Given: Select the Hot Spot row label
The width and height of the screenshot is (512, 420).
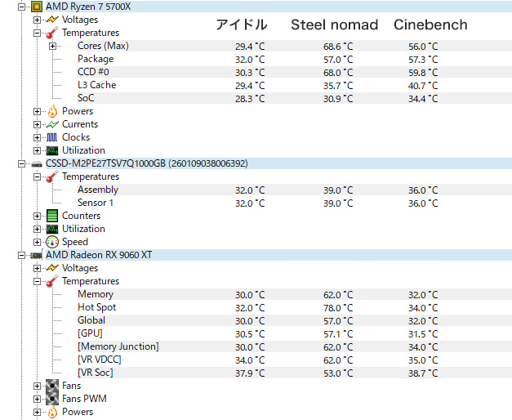Looking at the screenshot, I should coord(97,307).
